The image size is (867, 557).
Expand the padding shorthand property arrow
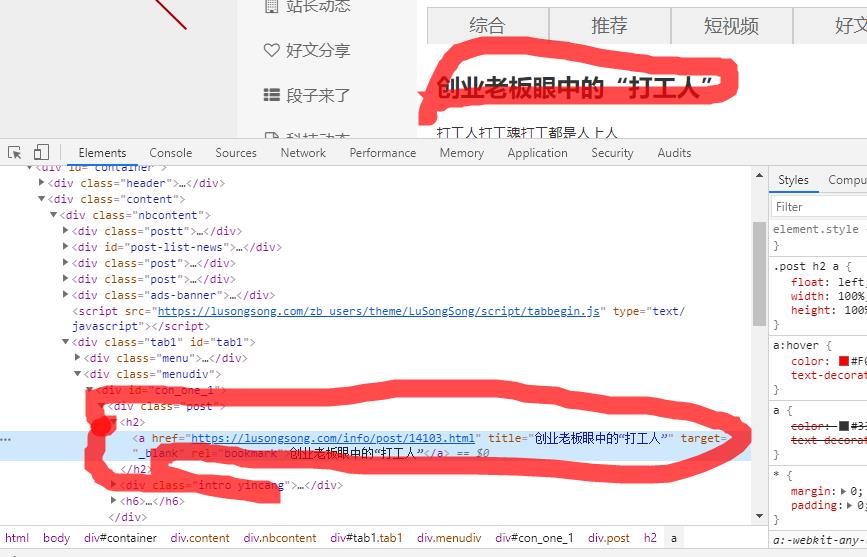849,505
